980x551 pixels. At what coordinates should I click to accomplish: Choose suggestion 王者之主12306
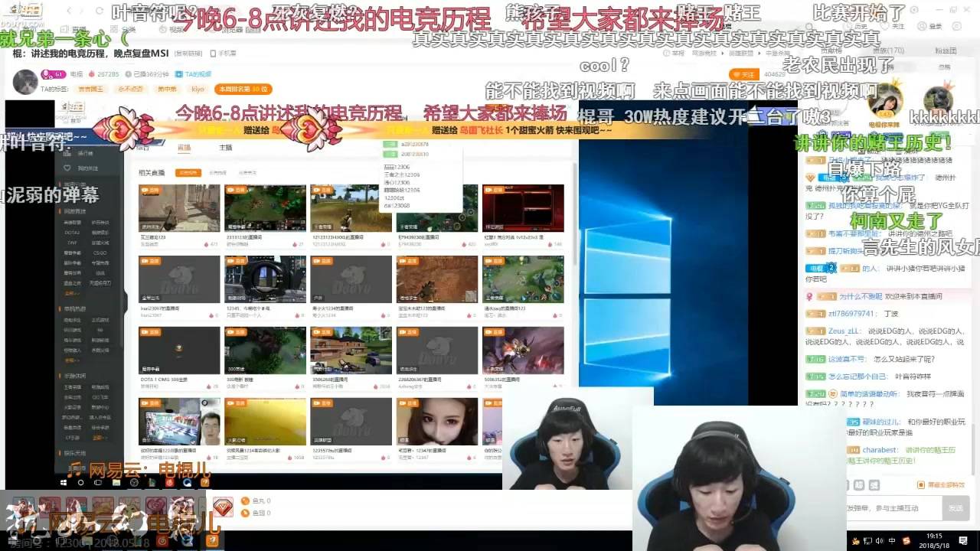402,175
